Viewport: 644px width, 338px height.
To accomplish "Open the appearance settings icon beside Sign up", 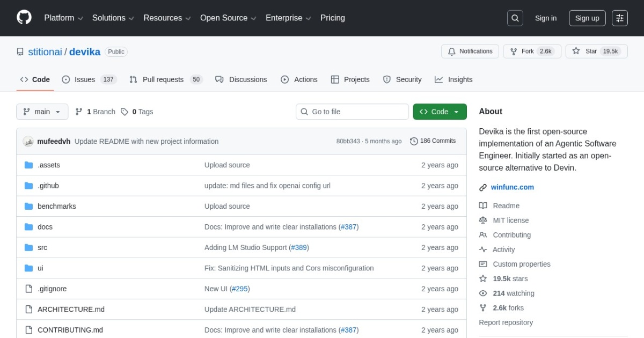I will coord(620,18).
